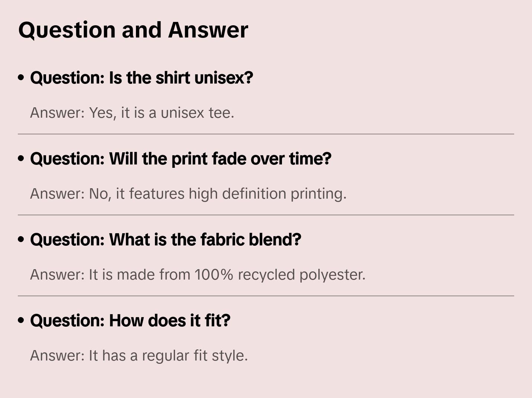
Task: Click the answer 'Yes, it is a unisex tee.'
Action: 132,113
